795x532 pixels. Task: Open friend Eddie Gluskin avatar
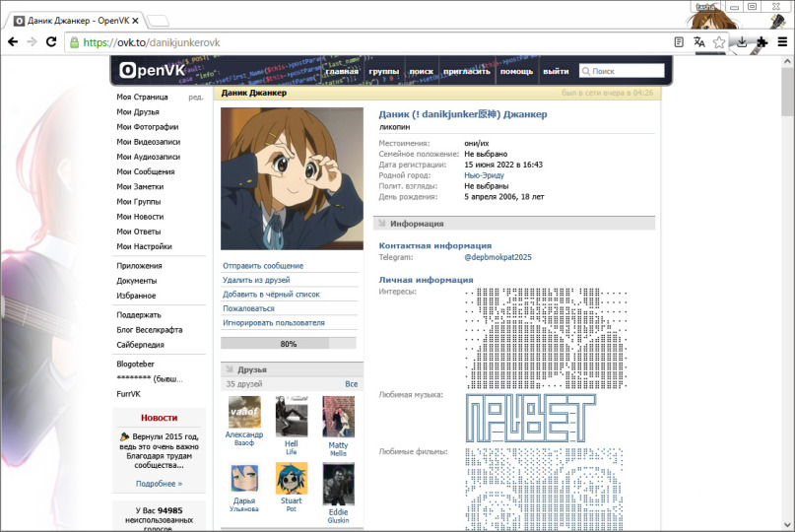coord(339,484)
